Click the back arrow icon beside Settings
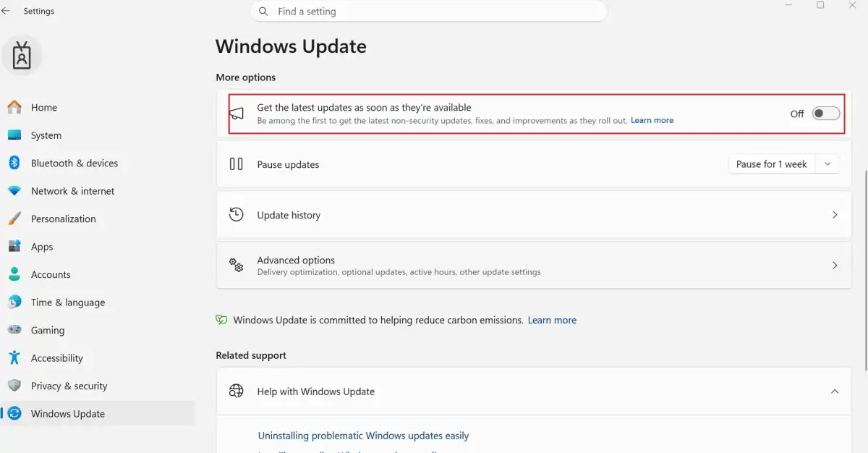Viewport: 868px width, 453px height. coord(6,11)
